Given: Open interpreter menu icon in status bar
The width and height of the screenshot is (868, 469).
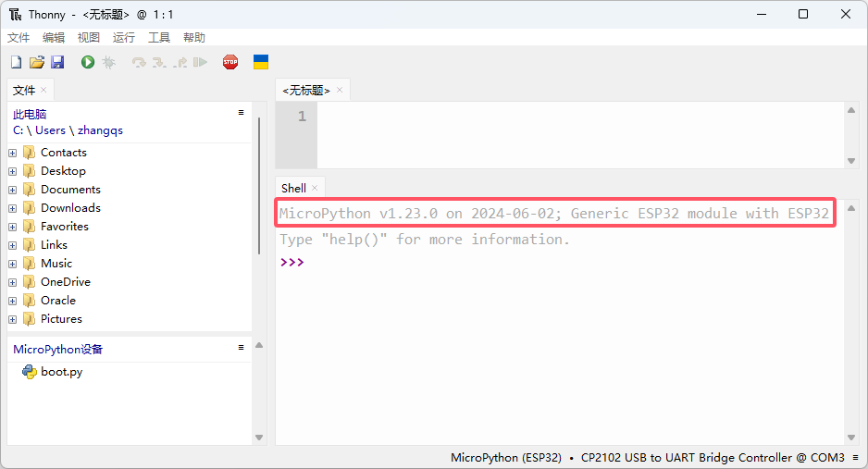Looking at the screenshot, I should click(856, 457).
